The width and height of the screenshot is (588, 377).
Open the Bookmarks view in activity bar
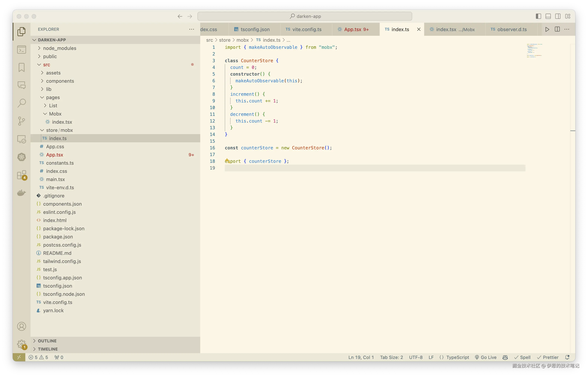coord(22,67)
